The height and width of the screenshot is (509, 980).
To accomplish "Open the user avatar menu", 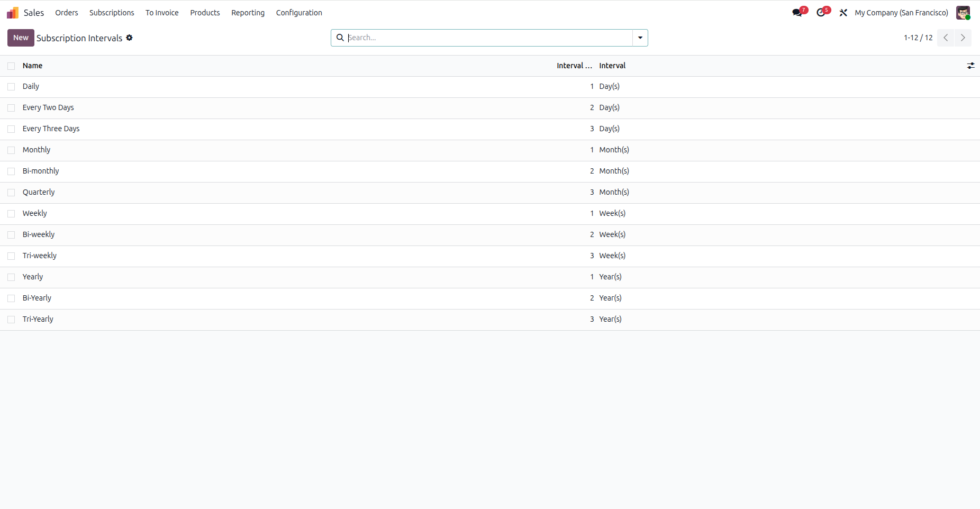I will (x=963, y=13).
